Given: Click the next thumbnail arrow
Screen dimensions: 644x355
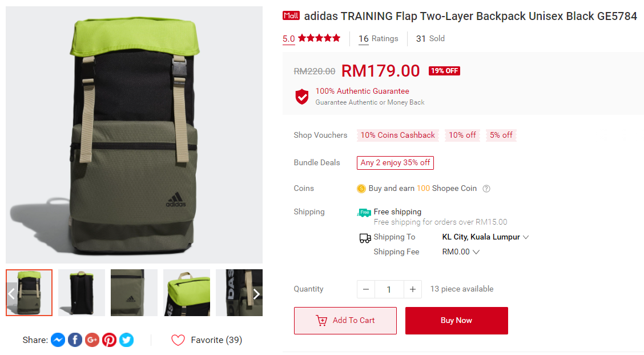Looking at the screenshot, I should pos(257,294).
